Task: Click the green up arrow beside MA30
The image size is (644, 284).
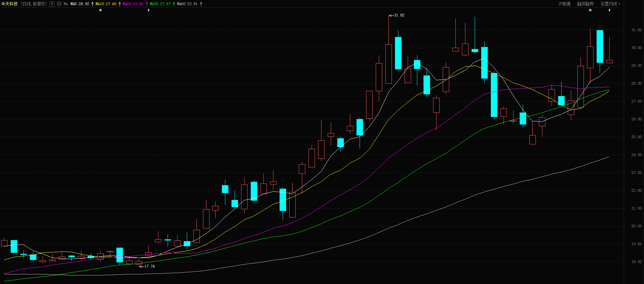Action: point(174,4)
